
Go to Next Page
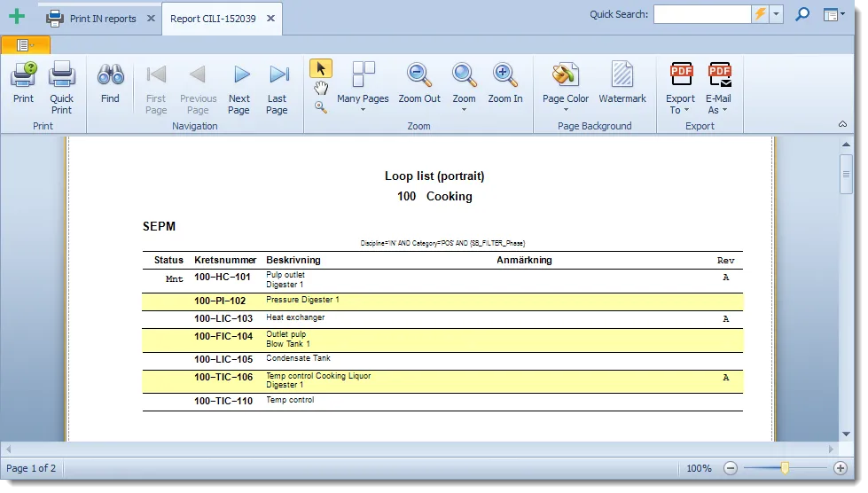[x=239, y=89]
